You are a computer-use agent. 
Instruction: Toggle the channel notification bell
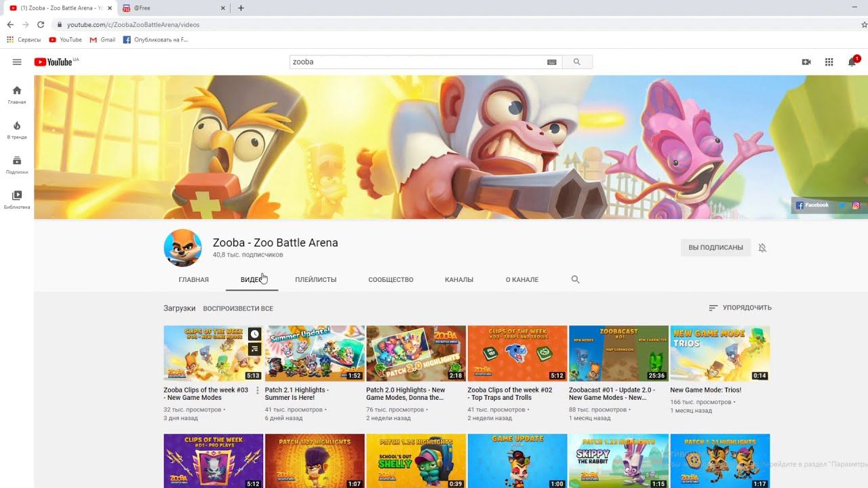(x=762, y=248)
